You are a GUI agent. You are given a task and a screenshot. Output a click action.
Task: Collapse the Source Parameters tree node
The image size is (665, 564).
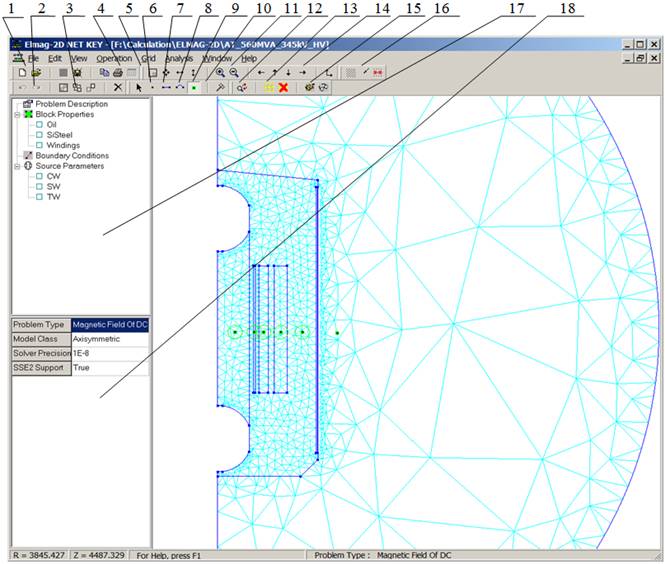(17, 166)
